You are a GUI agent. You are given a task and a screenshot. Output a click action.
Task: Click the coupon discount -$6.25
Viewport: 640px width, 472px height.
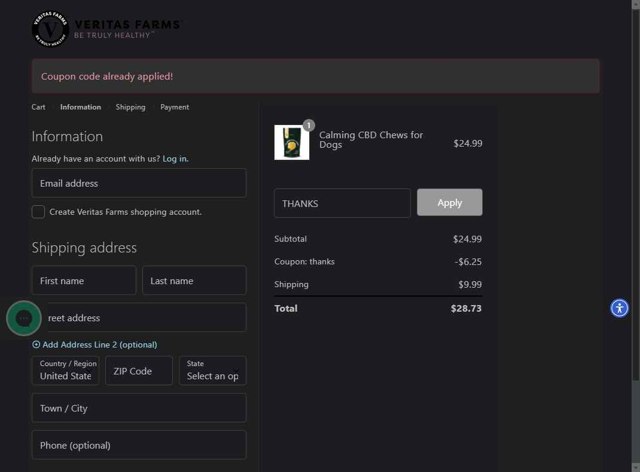point(468,262)
